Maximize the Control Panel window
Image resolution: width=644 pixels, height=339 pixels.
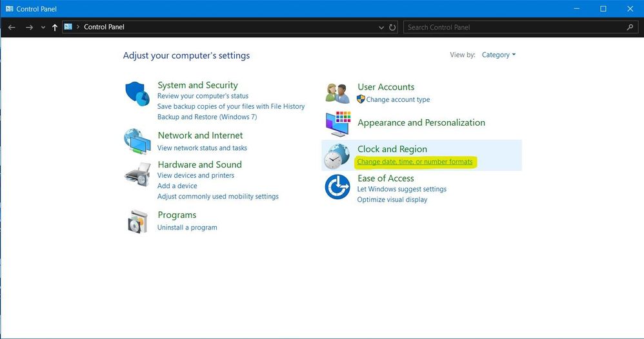(603, 8)
